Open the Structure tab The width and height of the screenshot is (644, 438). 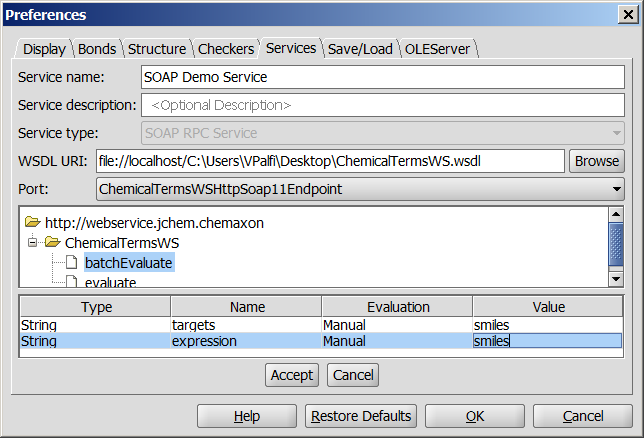click(x=156, y=49)
